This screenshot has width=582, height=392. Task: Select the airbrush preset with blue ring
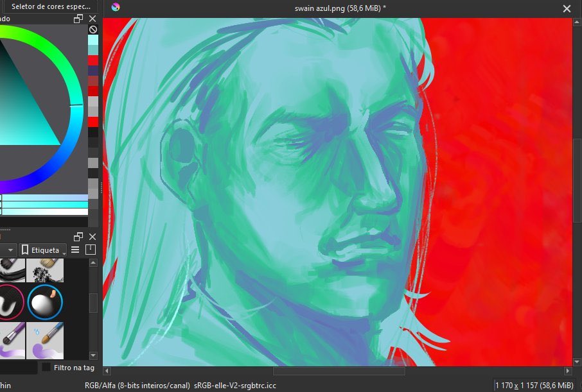pyautogui.click(x=45, y=302)
